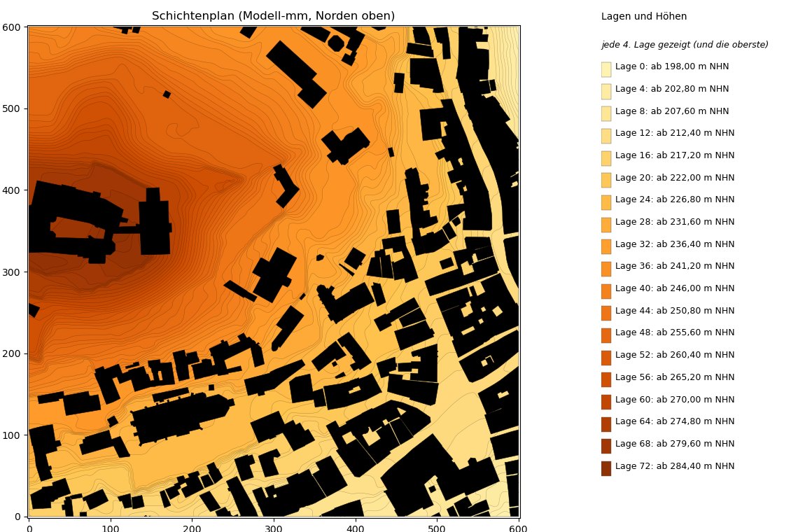Click the swatch next to Lage 40
Viewport: 798px width, 532px height.
(x=606, y=291)
